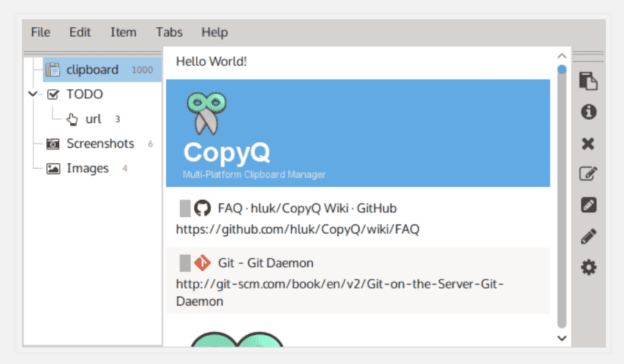This screenshot has width=624, height=364.
Task: Click the scroll up arrow
Action: [x=561, y=56]
